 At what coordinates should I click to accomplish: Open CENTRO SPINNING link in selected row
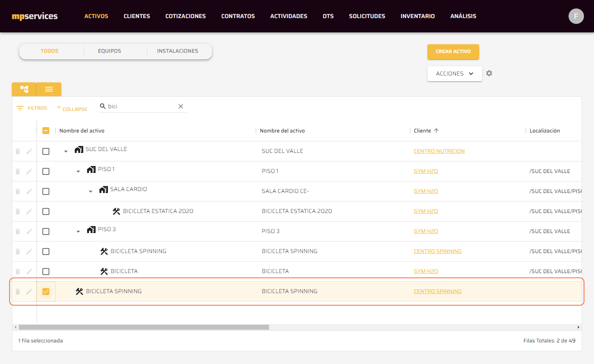click(438, 291)
